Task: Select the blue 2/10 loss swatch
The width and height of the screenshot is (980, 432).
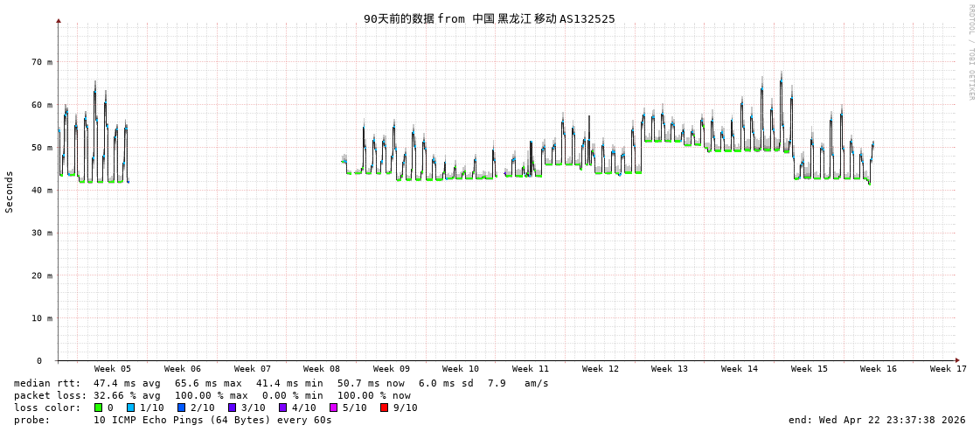Action: 181,408
